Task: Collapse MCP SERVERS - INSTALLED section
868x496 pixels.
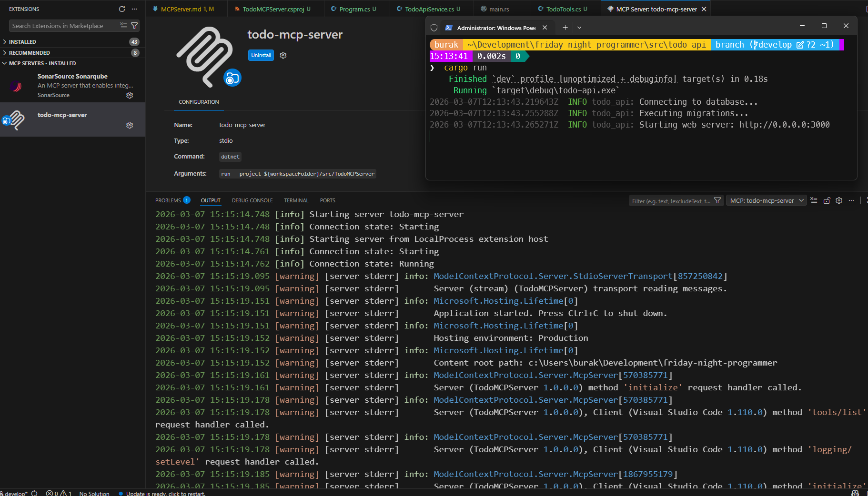Action: [42, 63]
